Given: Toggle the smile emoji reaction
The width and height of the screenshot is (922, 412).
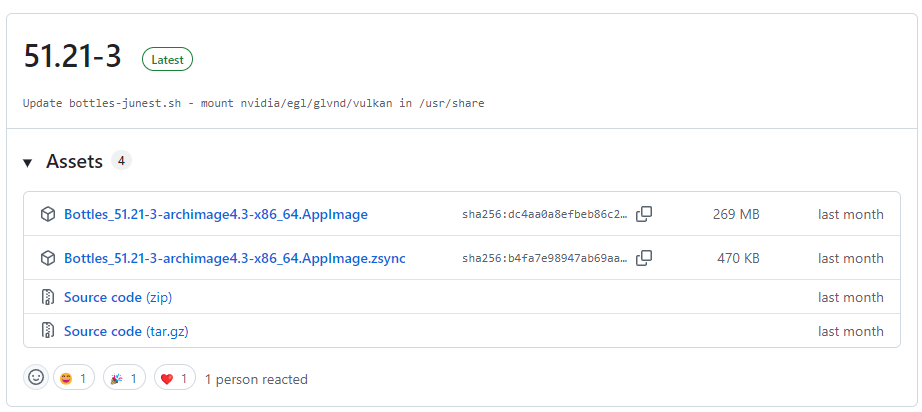Looking at the screenshot, I should 74,379.
